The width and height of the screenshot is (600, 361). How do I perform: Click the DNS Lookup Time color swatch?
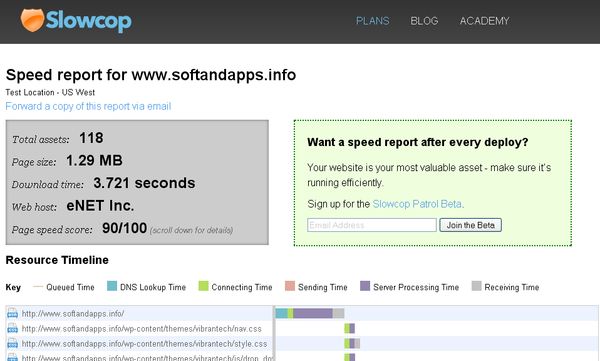[x=112, y=286]
